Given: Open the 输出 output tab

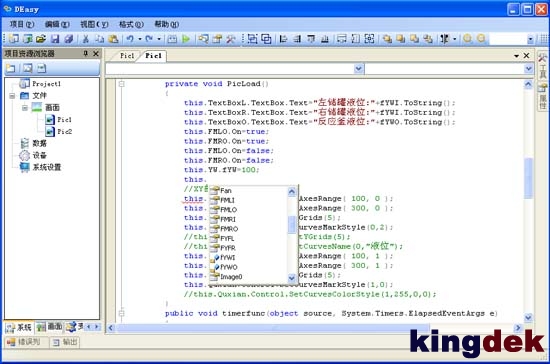Looking at the screenshot, I should click(65, 342).
